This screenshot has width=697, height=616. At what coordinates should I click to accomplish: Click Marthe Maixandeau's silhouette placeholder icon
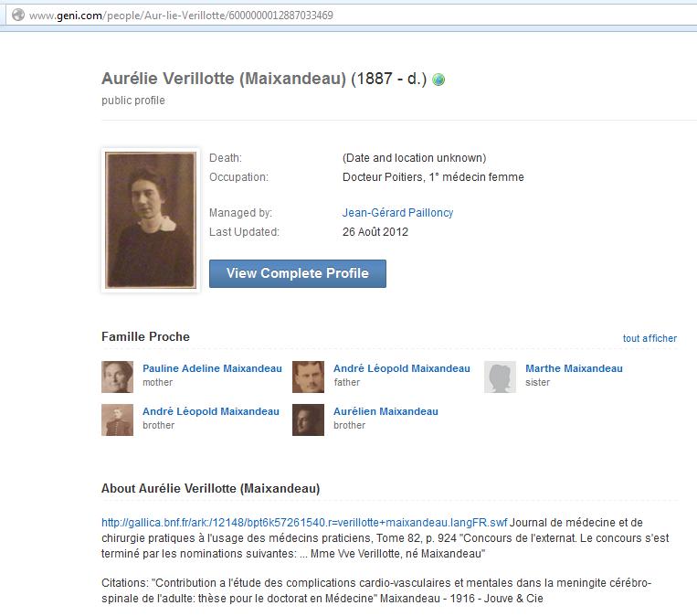pyautogui.click(x=500, y=377)
